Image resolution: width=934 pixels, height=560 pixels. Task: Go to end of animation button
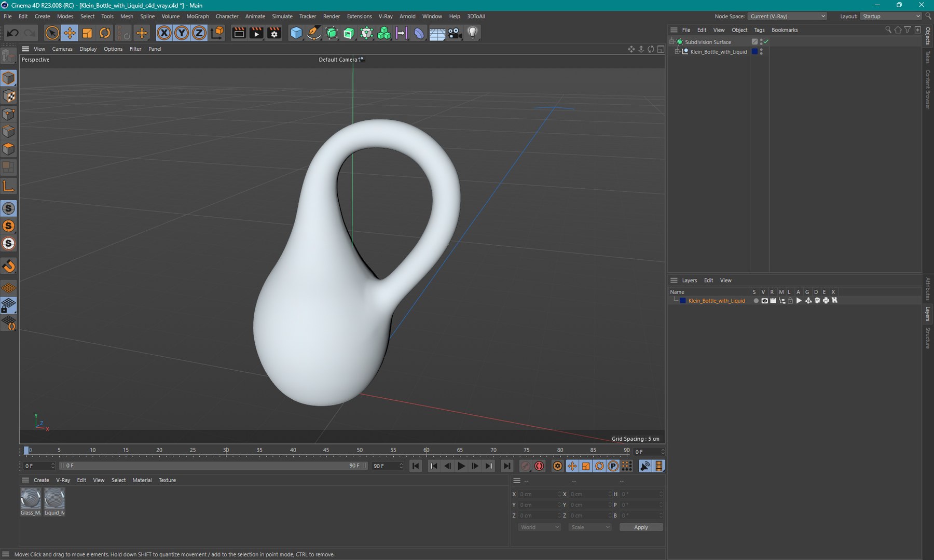coord(507,466)
